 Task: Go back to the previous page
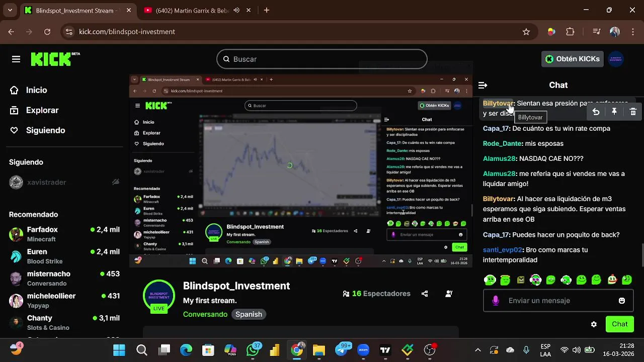click(11, 32)
